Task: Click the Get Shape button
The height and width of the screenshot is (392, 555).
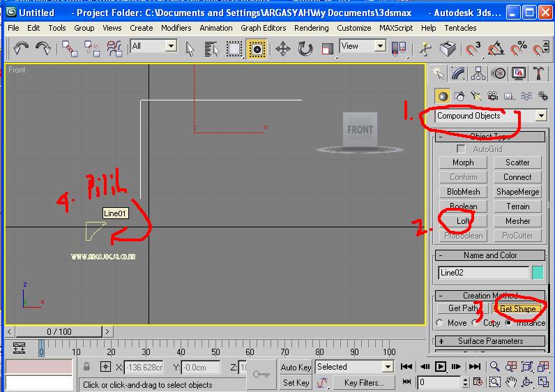Action: tap(517, 308)
